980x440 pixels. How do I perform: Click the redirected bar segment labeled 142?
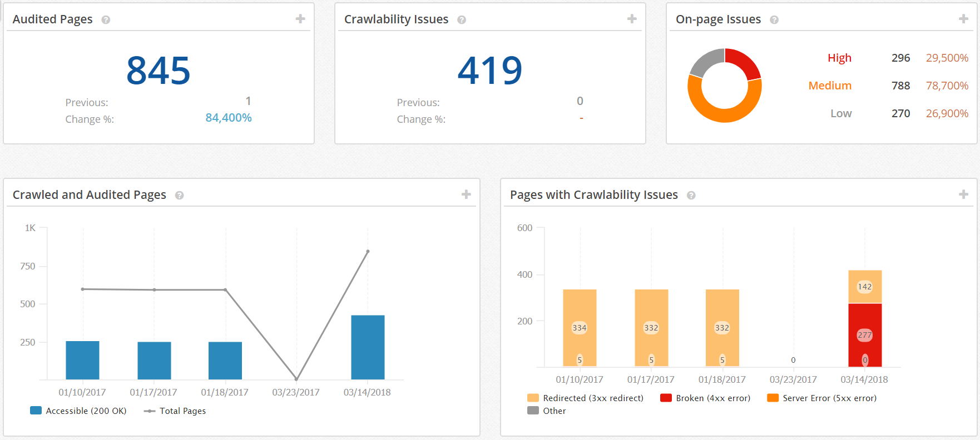(x=865, y=287)
